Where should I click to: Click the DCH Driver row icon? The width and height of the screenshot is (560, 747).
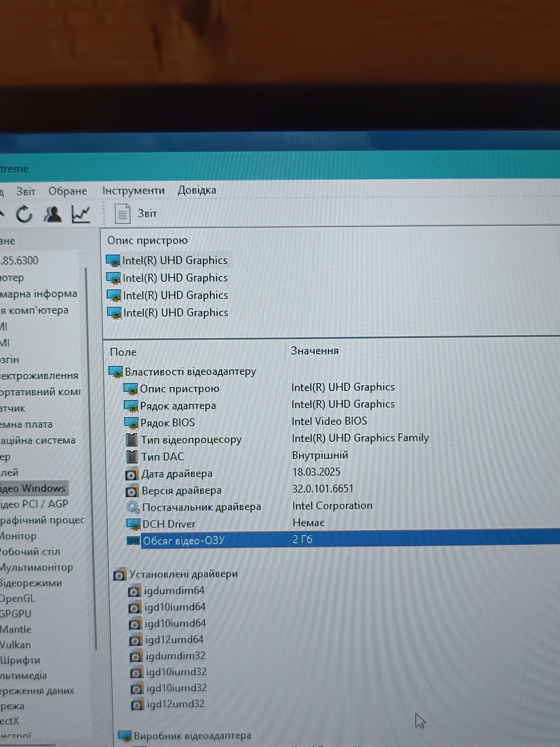tap(133, 524)
